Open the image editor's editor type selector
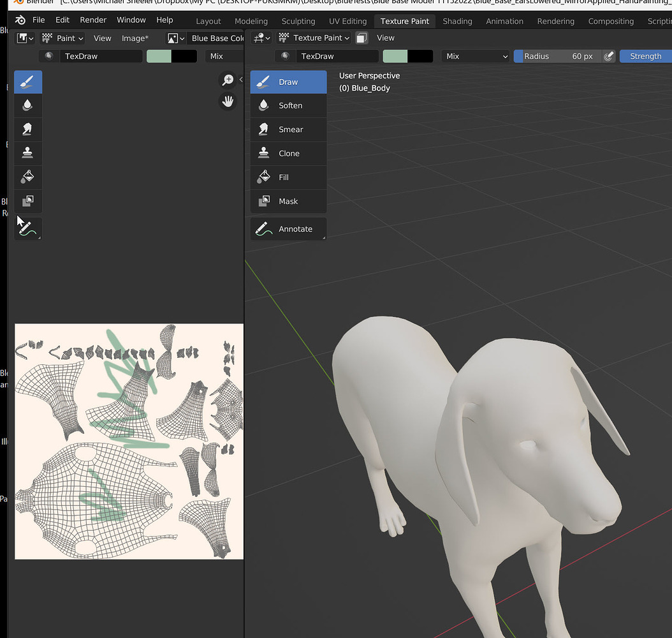The height and width of the screenshot is (638, 672). (25, 38)
